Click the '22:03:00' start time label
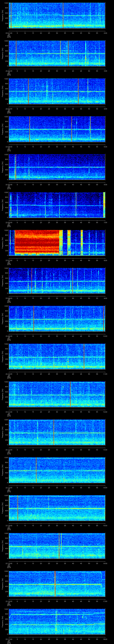 (x=9, y=109)
